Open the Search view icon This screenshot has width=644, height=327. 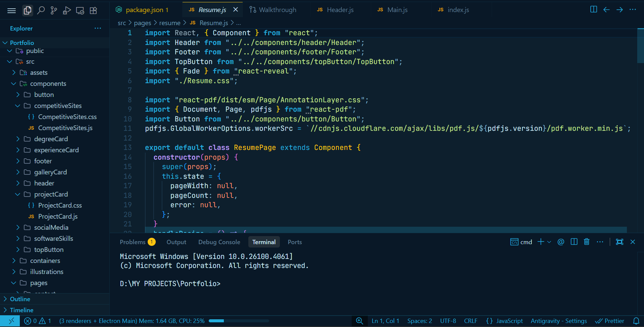coord(41,11)
